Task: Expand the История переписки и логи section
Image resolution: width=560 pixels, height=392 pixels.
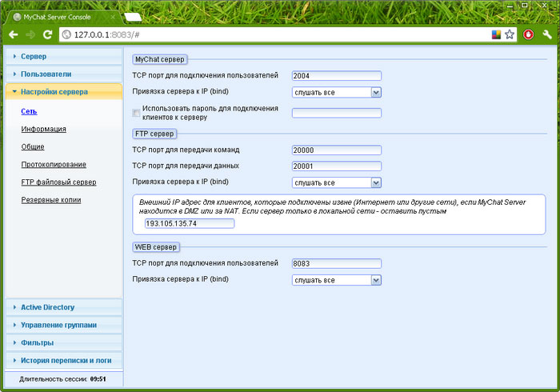Action: pyautogui.click(x=64, y=361)
